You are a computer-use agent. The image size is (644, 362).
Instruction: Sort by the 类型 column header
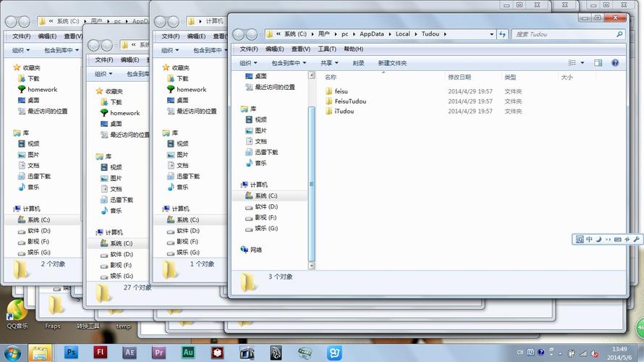click(x=510, y=77)
